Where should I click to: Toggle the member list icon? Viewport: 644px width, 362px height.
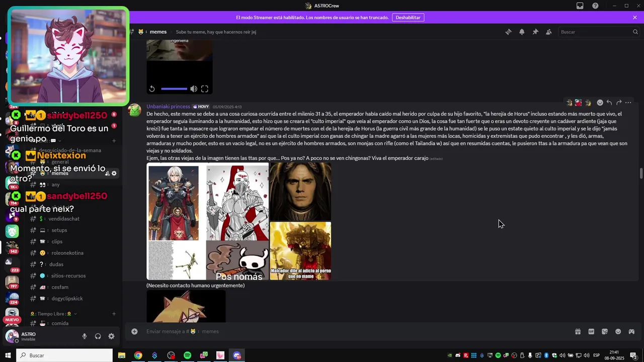click(549, 32)
